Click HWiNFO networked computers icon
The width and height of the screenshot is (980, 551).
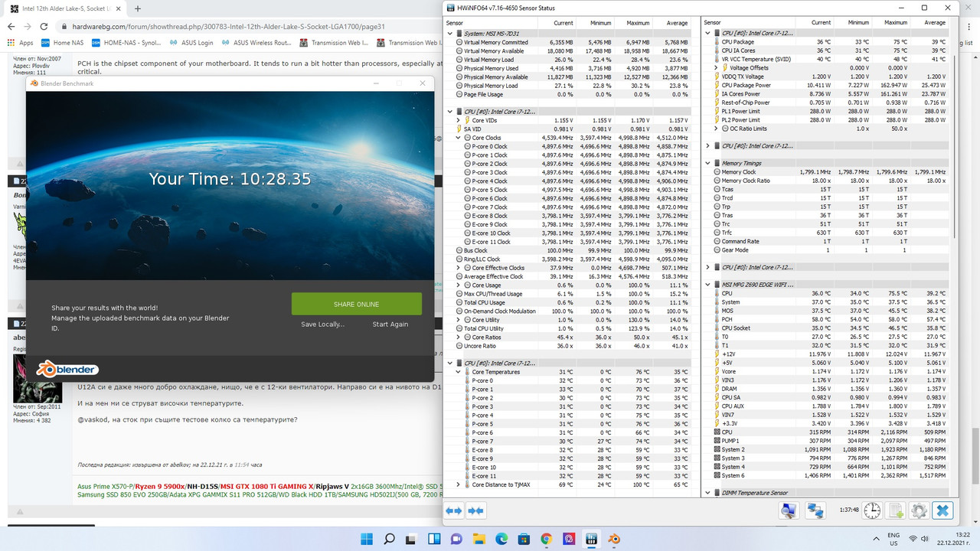coord(815,510)
